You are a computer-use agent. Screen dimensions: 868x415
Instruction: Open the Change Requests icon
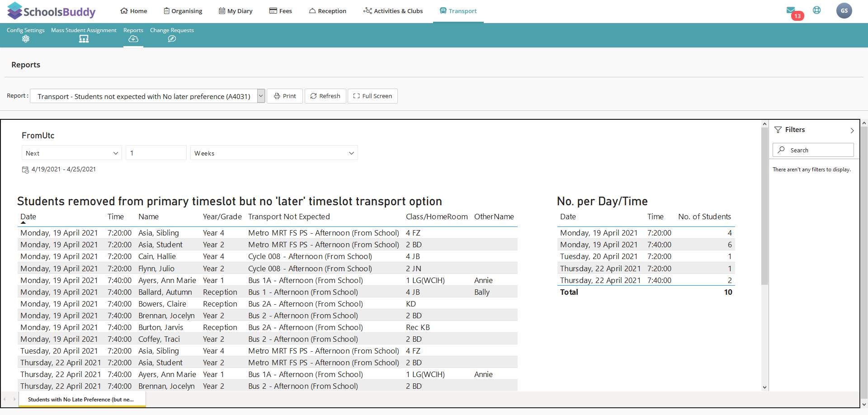pos(172,39)
